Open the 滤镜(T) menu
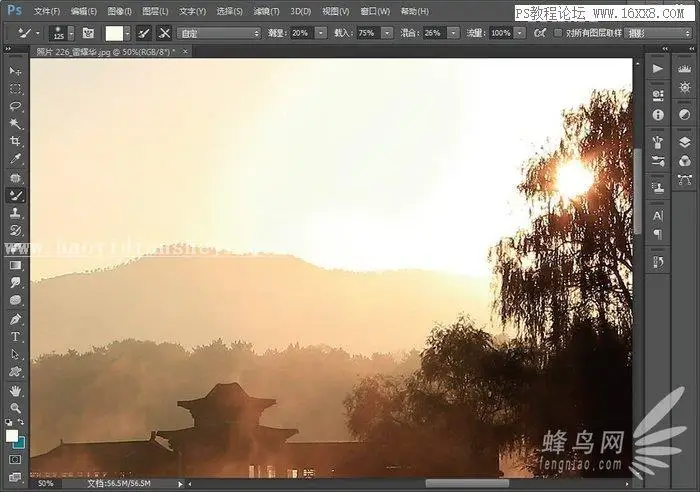Viewport: 700px width, 492px height. [266, 11]
